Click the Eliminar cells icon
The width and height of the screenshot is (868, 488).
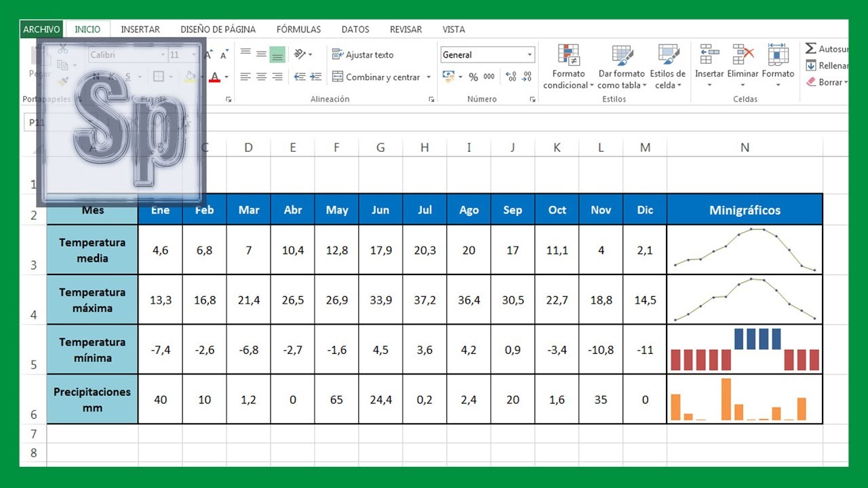(743, 55)
